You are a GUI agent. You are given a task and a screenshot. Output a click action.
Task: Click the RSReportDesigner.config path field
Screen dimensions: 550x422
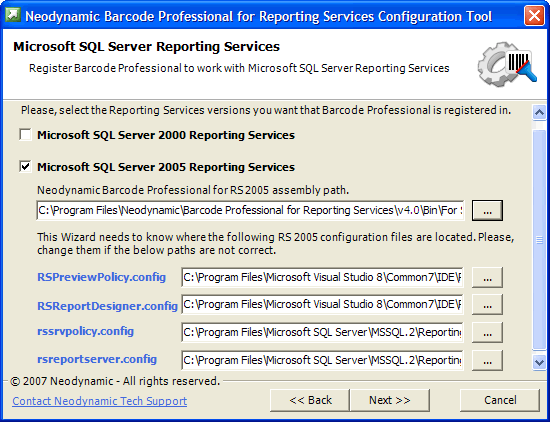(322, 304)
